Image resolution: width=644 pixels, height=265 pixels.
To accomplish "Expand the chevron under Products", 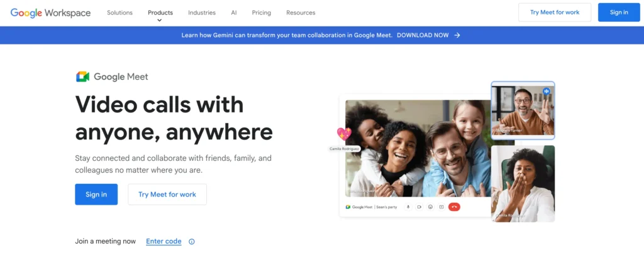I will 160,20.
